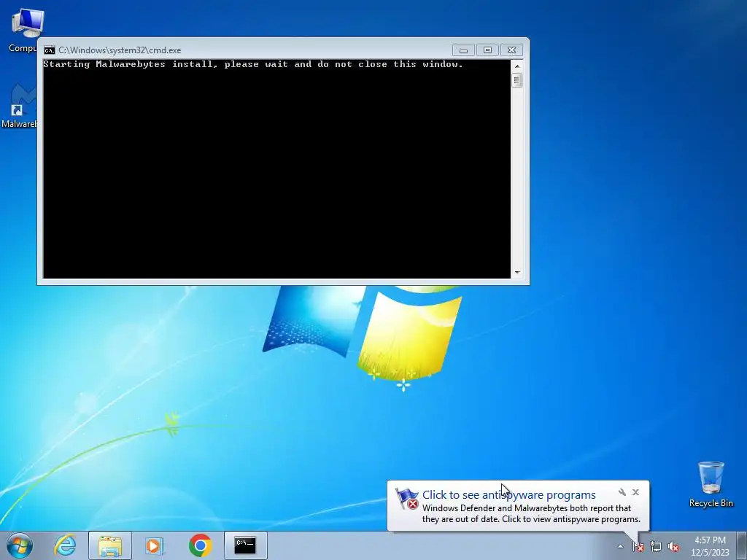
Task: Click the C:\Windows\system32\cmd.exe title text
Action: point(120,50)
